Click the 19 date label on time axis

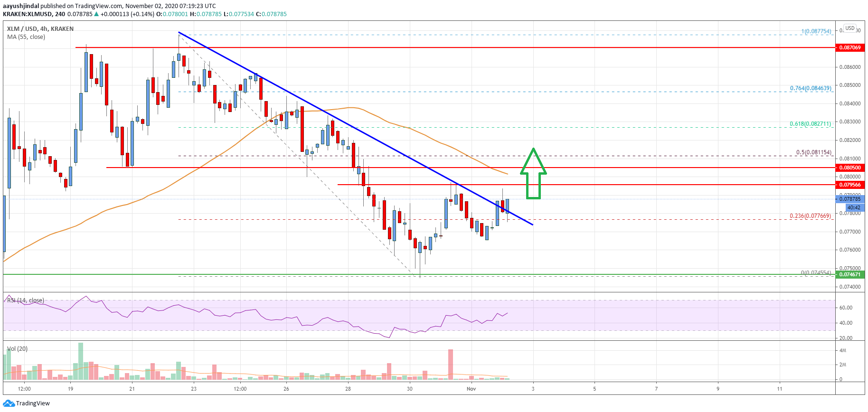[x=70, y=389]
